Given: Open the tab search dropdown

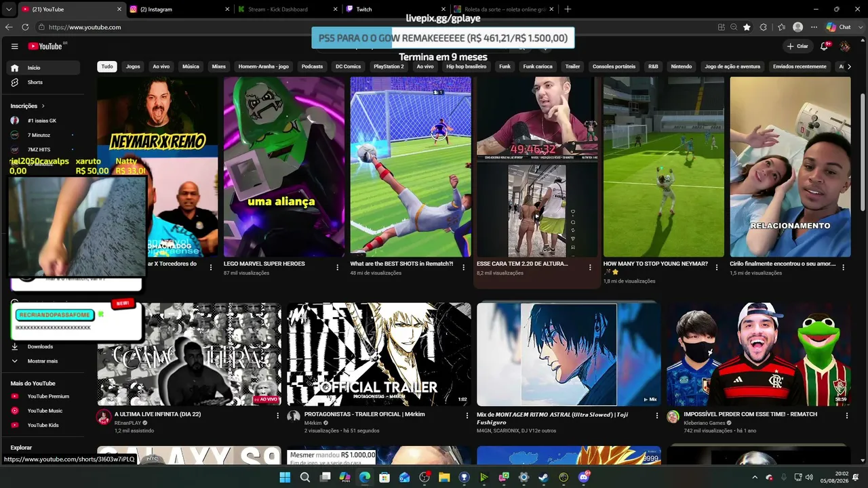Looking at the screenshot, I should coord(8,9).
